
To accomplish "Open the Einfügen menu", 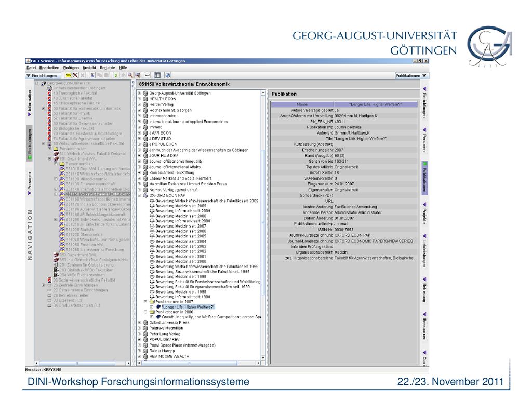I will click(71, 68).
